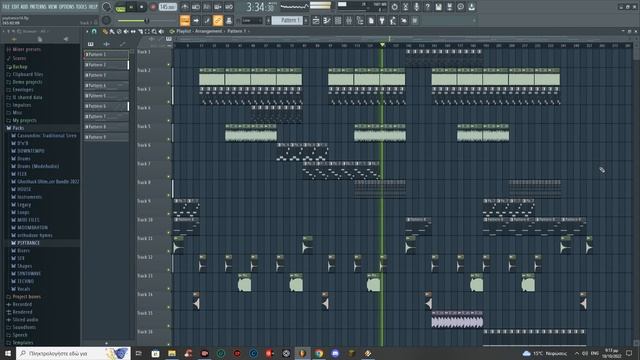This screenshot has width=640, height=360.
Task: Open the Mixer view button
Action: point(349,20)
